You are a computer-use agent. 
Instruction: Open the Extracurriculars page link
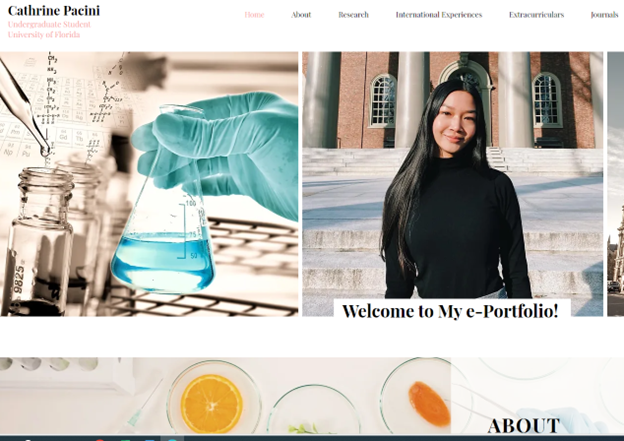[536, 15]
